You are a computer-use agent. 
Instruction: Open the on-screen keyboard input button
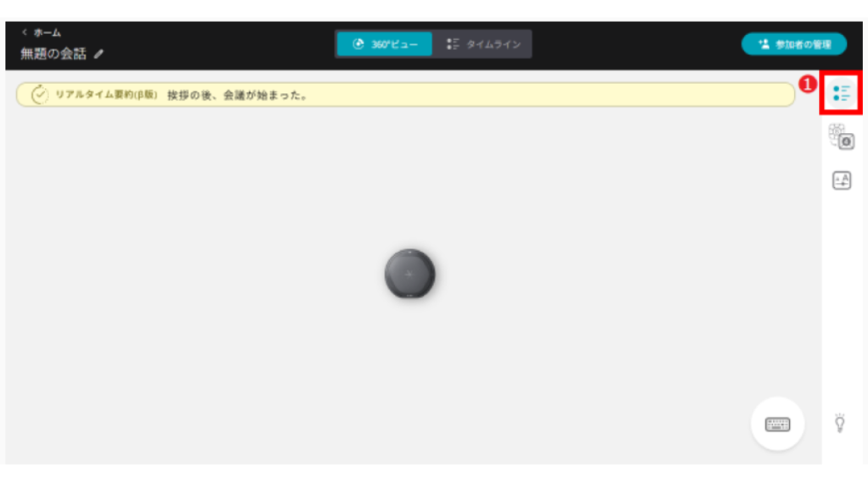pos(777,424)
